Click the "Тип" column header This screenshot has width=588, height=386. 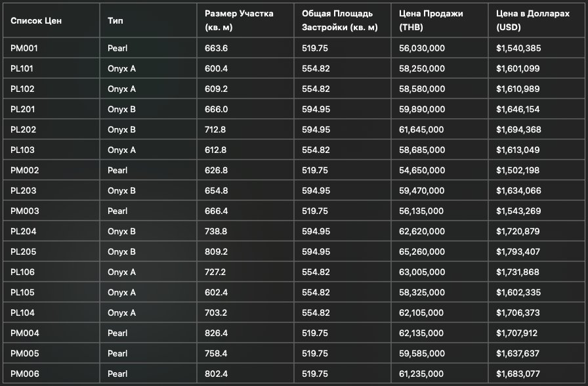point(115,20)
